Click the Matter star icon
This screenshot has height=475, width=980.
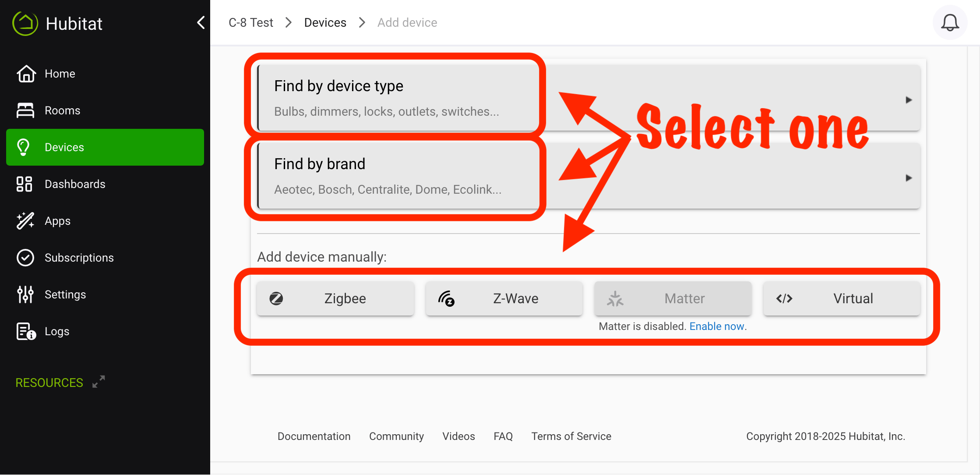pos(615,298)
